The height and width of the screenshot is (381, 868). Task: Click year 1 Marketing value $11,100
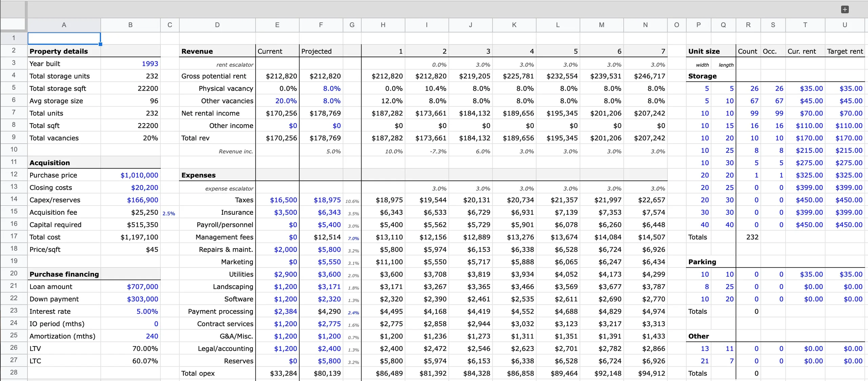389,262
